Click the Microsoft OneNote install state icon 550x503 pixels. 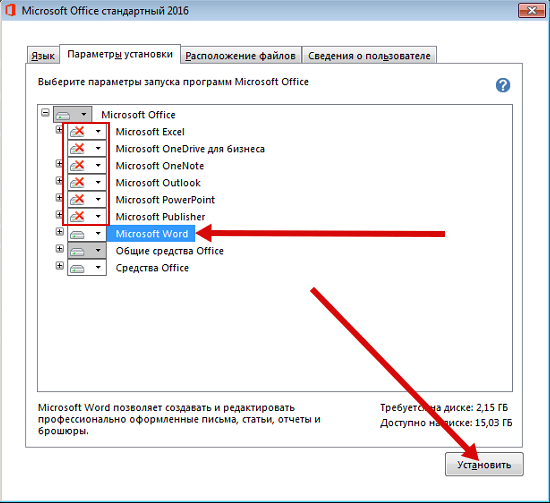click(77, 166)
